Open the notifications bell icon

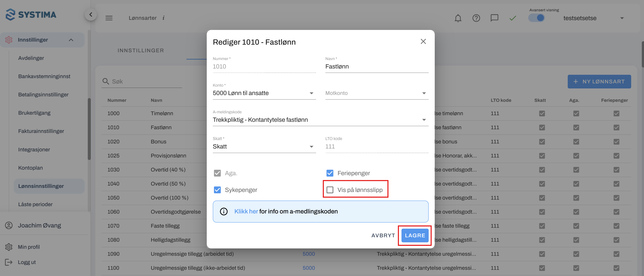[x=458, y=18]
